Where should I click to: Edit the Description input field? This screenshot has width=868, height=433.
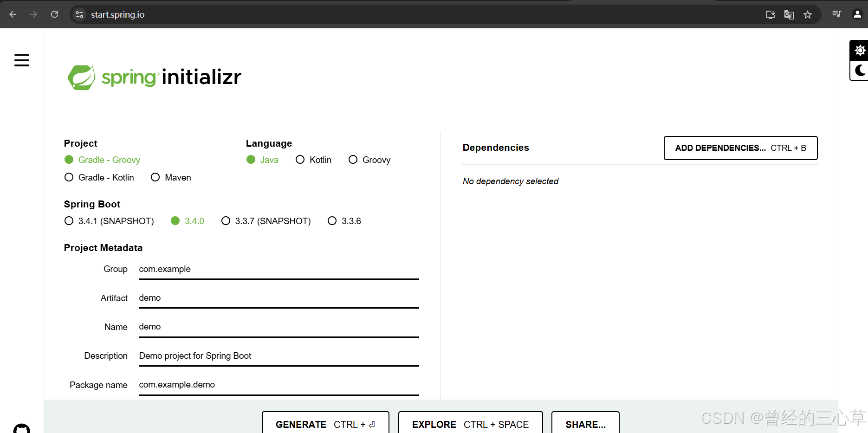[279, 356]
